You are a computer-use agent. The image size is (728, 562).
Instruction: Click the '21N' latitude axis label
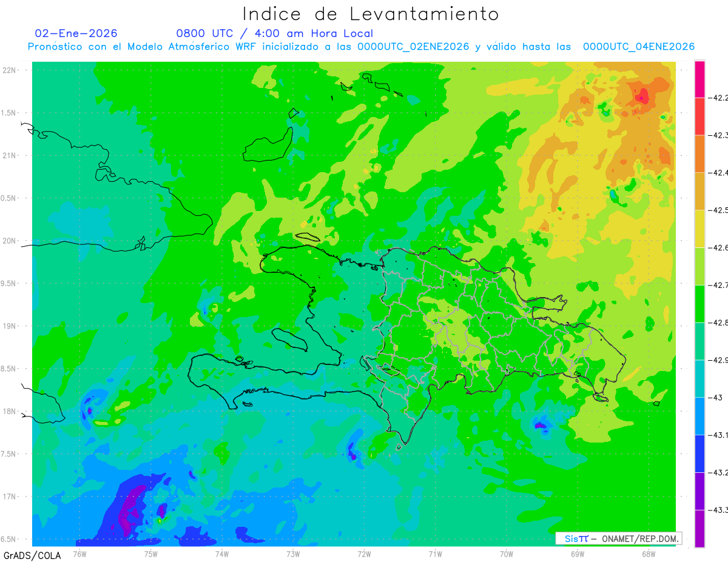point(9,156)
